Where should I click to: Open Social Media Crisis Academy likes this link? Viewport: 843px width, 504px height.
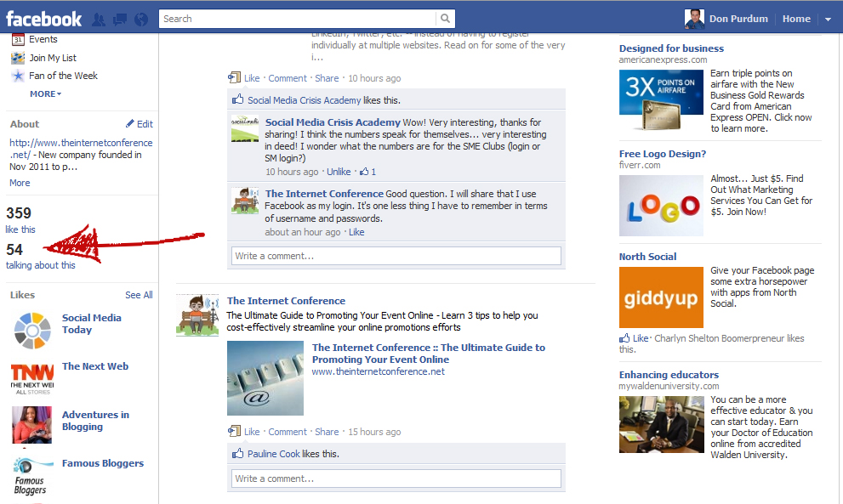[x=304, y=100]
